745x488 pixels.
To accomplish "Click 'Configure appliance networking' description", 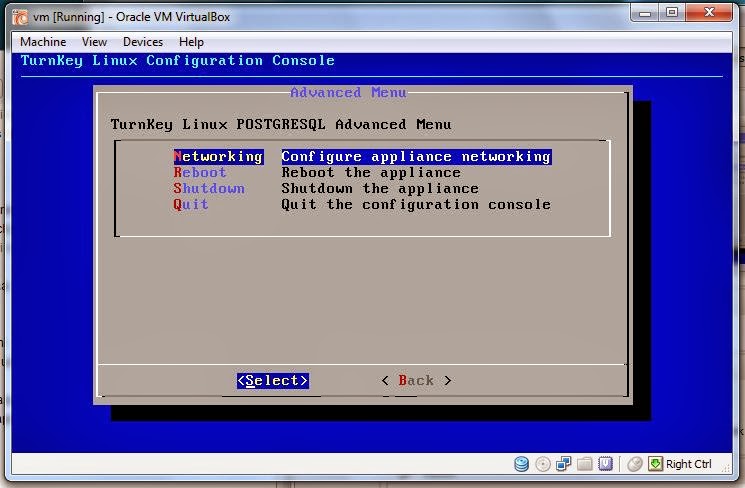I will pos(416,156).
